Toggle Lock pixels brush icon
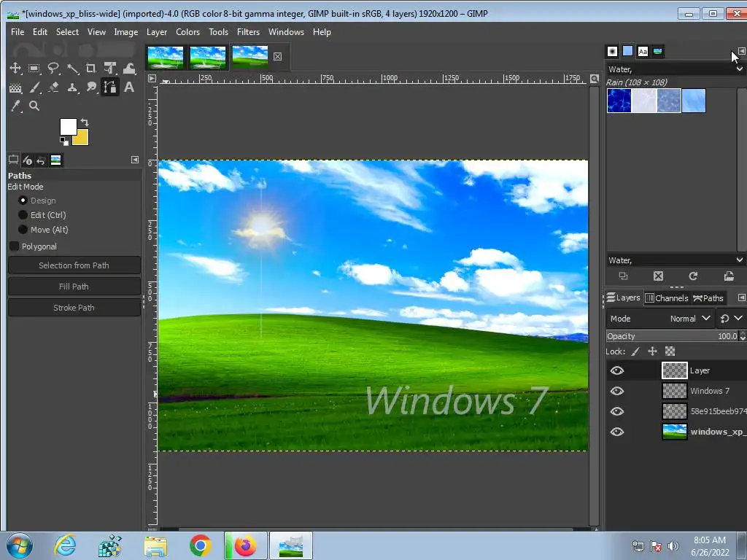Viewport: 747px width, 560px height. point(635,351)
